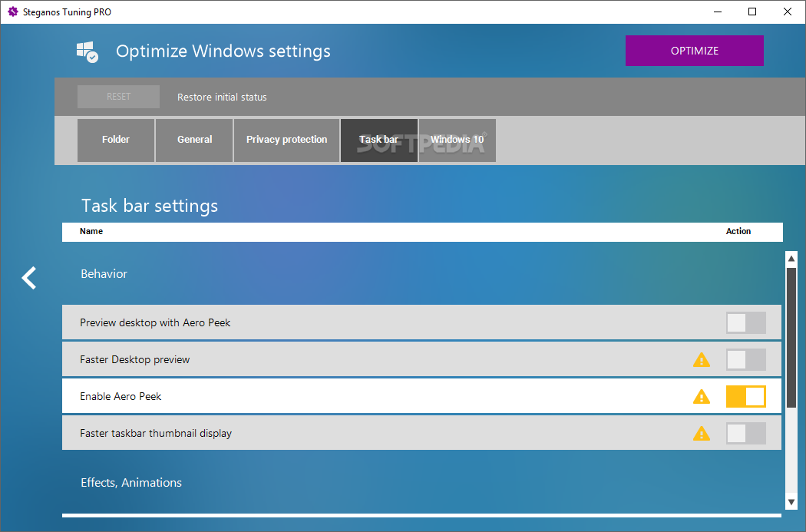Viewport: 806px width, 532px height.
Task: Select the Enable Aero Peek row label
Action: [x=121, y=396]
